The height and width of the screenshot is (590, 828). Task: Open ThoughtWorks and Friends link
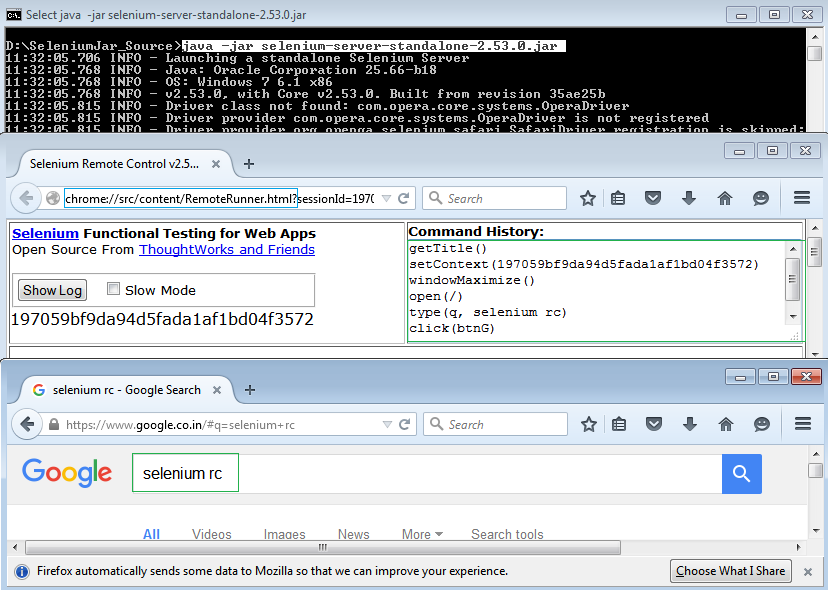pyautogui.click(x=227, y=249)
